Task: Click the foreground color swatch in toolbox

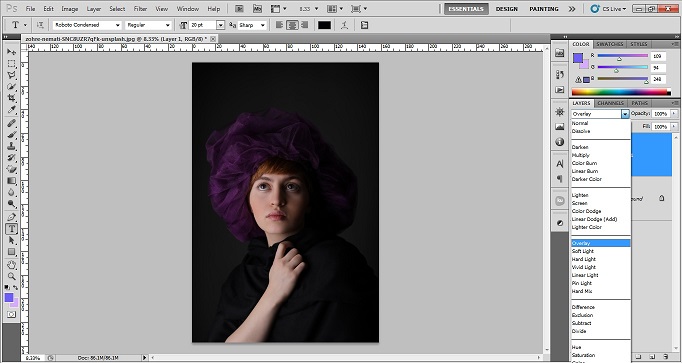Action: [9, 297]
